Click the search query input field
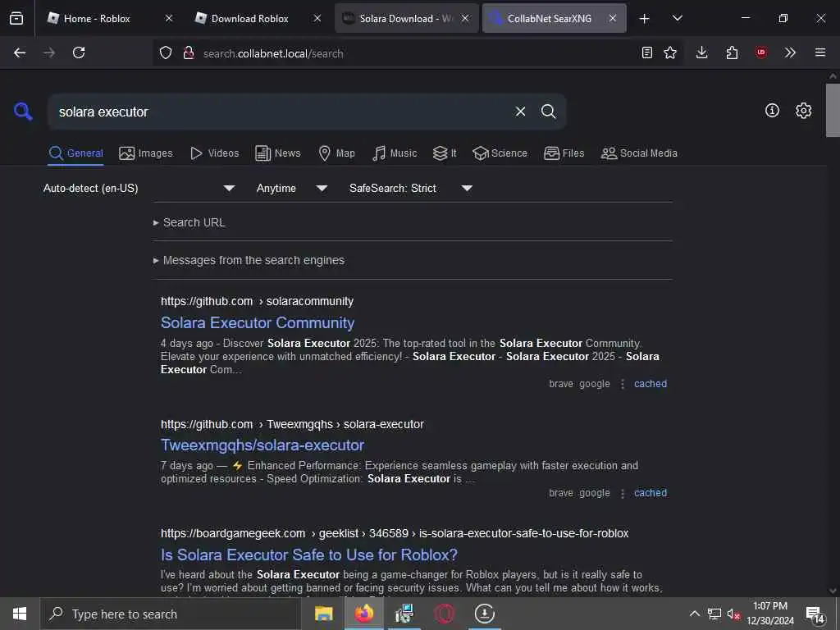 click(x=279, y=112)
